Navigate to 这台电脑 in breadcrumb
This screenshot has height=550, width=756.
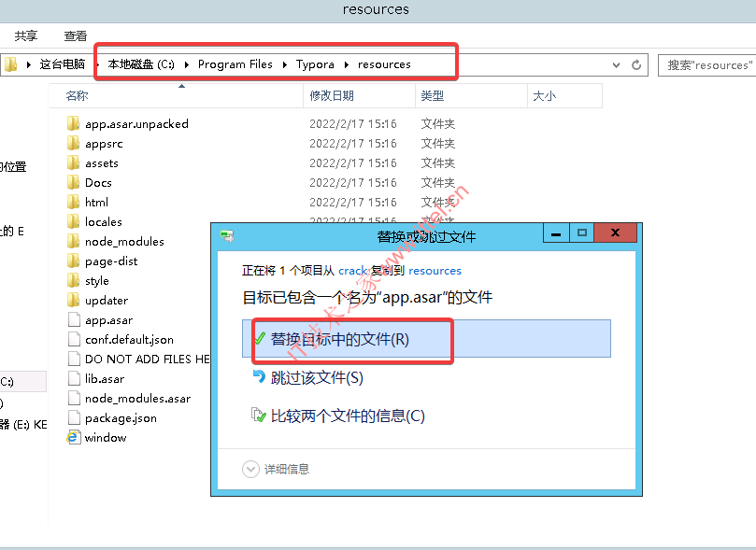pyautogui.click(x=63, y=64)
